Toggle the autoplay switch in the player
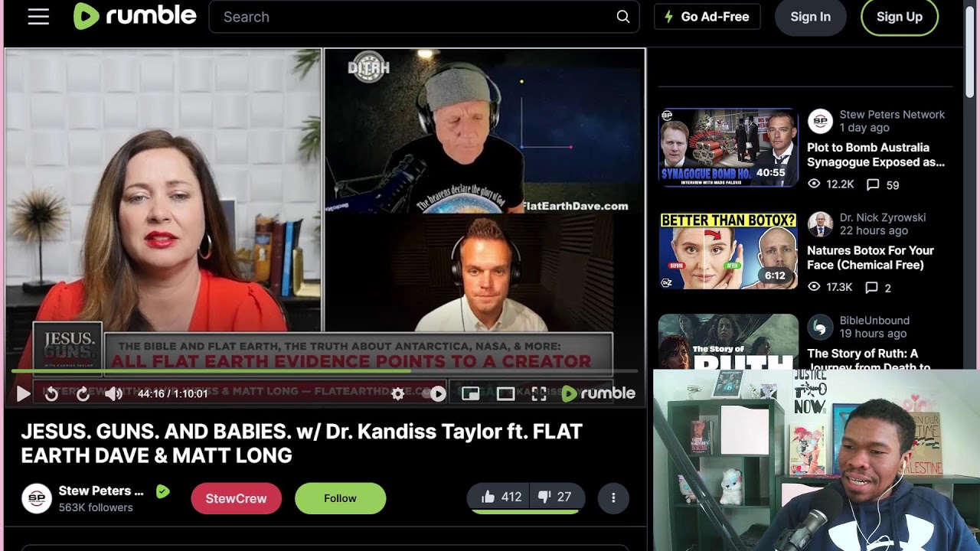 pos(434,393)
